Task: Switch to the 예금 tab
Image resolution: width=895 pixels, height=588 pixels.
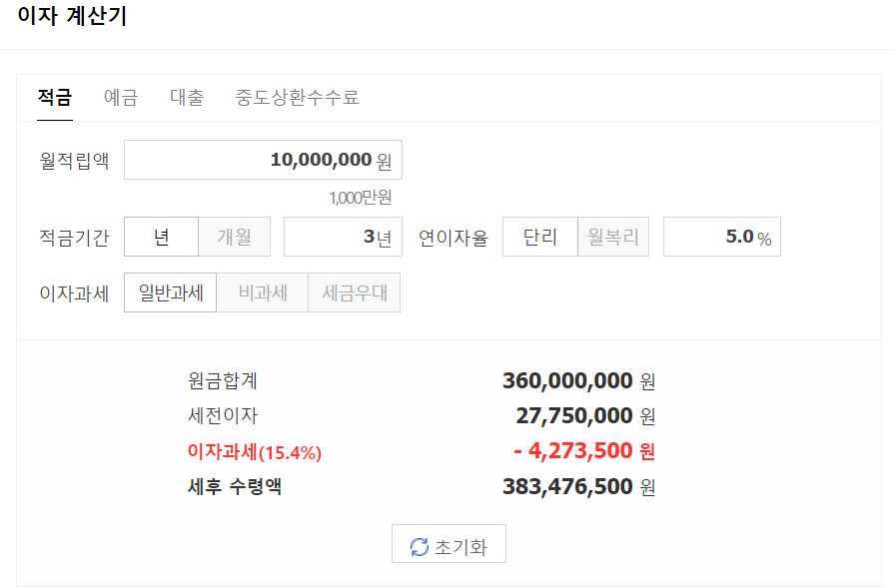Action: 120,97
